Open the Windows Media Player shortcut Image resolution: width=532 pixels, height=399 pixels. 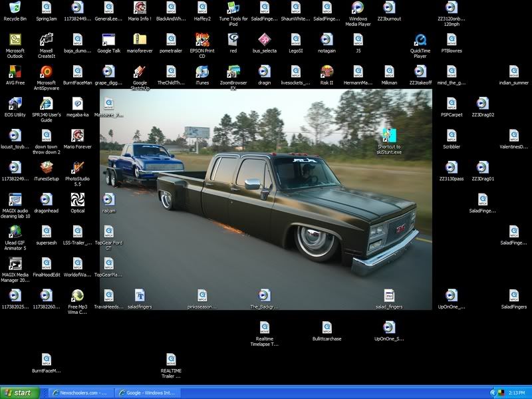click(358, 8)
